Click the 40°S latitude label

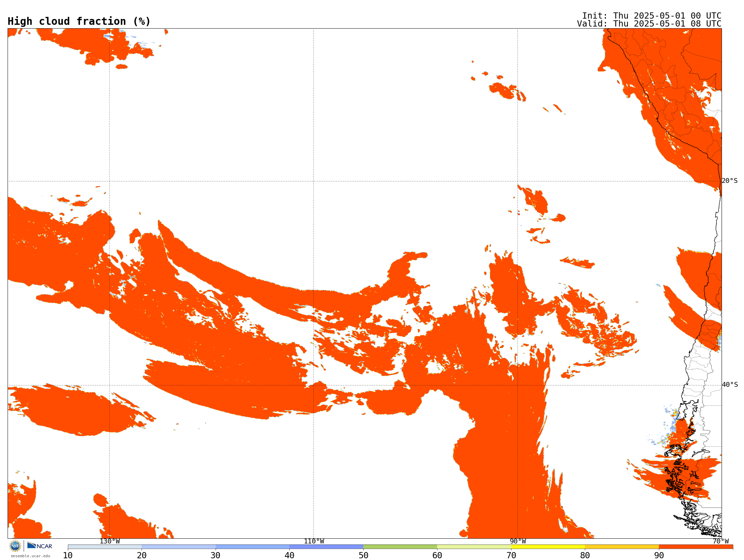(730, 385)
